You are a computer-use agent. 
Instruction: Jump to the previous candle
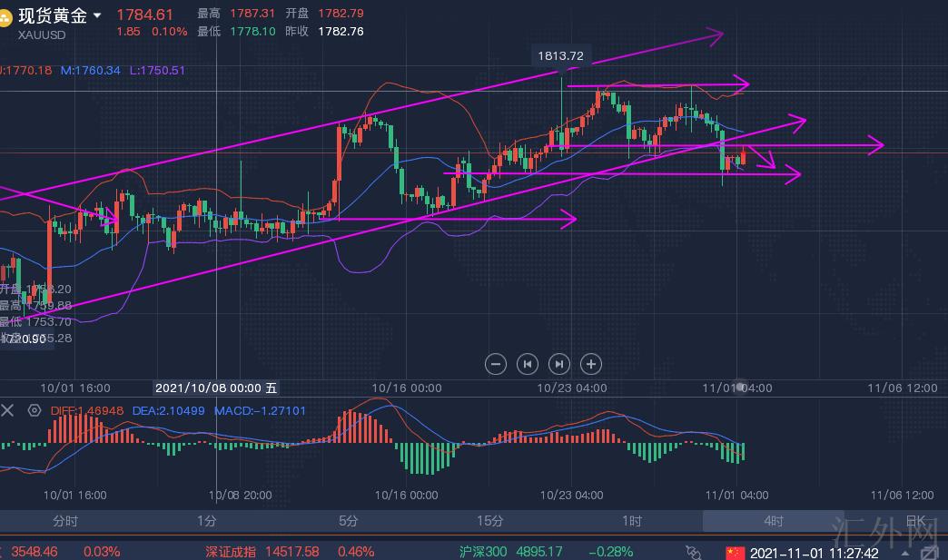[528, 364]
